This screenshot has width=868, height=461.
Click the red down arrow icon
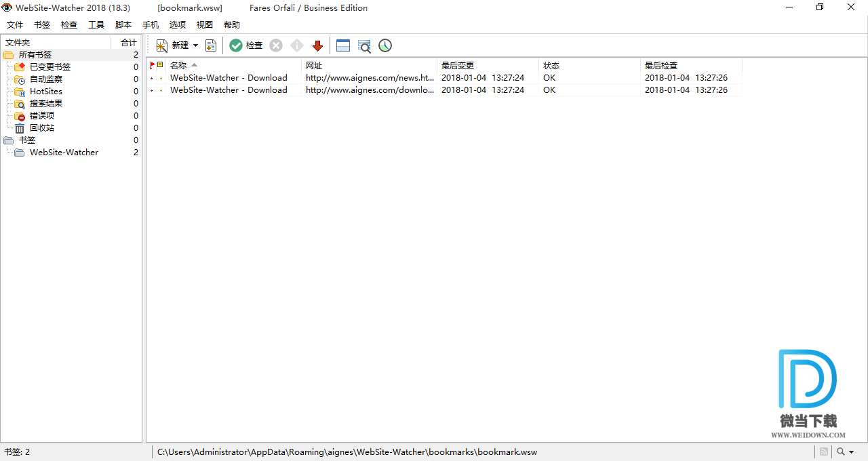[x=317, y=45]
